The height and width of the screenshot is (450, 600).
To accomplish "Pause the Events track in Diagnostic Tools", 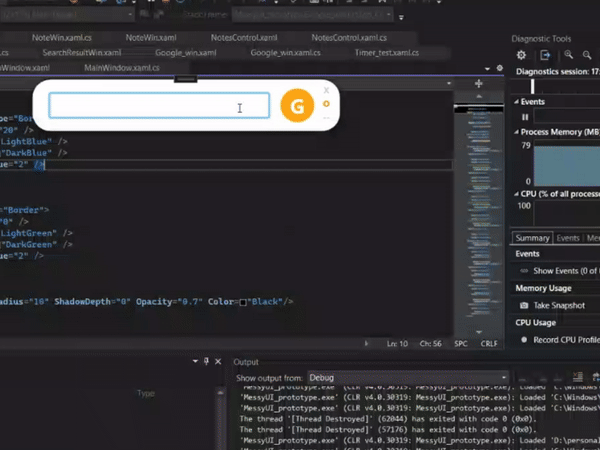I will click(525, 117).
